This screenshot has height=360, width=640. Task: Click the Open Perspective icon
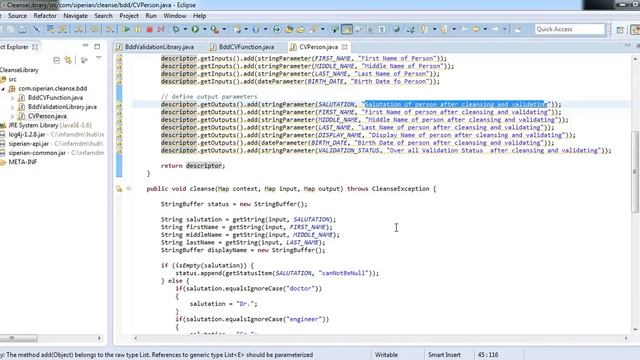[x=620, y=29]
